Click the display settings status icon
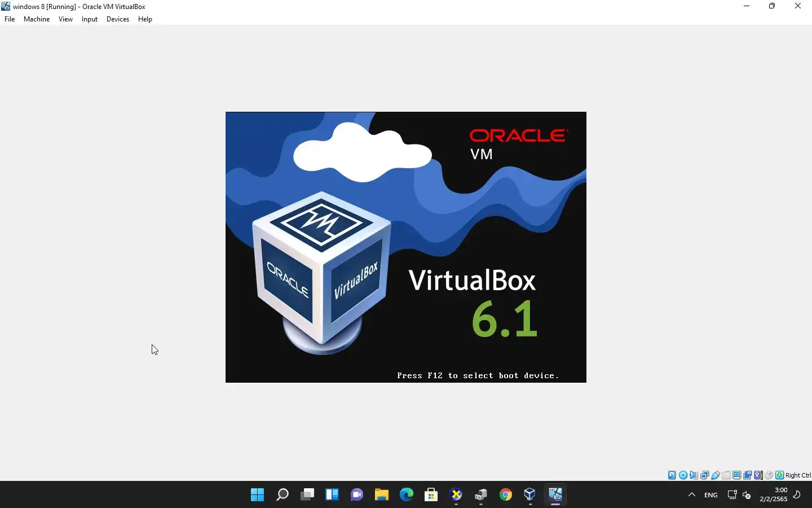 [737, 475]
